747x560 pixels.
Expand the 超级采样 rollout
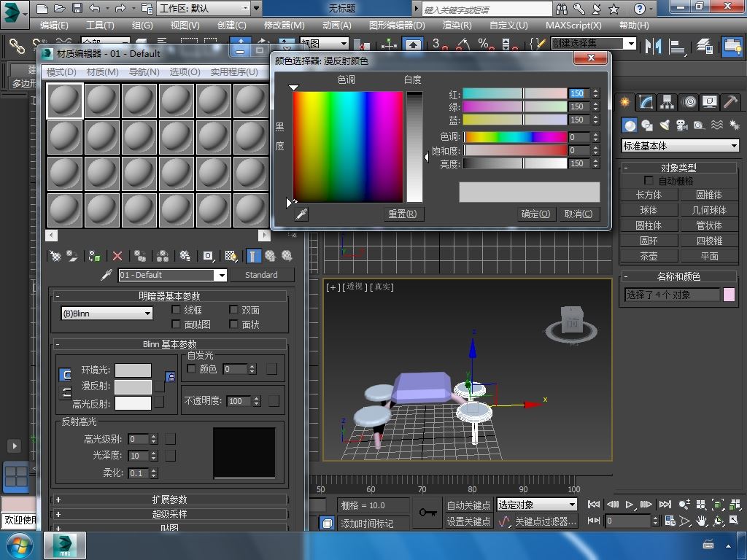coord(169,514)
